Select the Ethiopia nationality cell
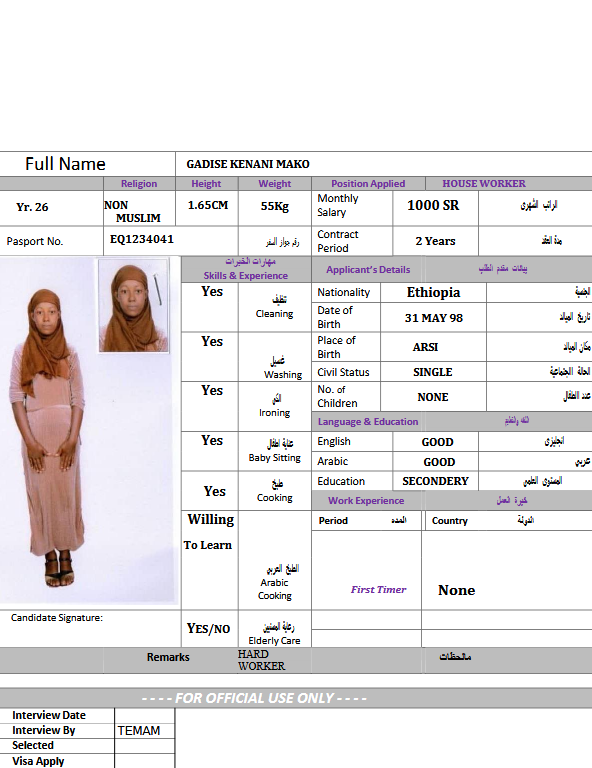 pyautogui.click(x=433, y=292)
